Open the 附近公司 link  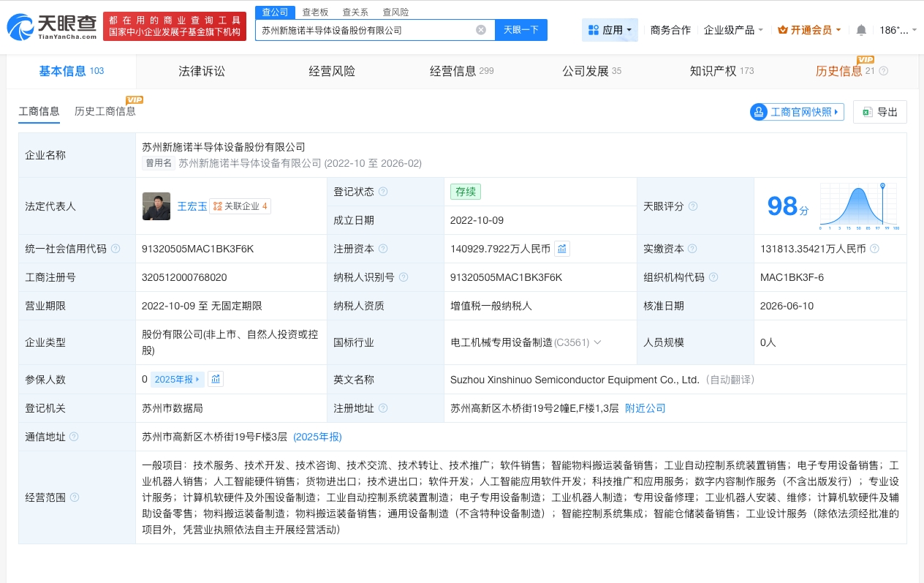point(645,408)
